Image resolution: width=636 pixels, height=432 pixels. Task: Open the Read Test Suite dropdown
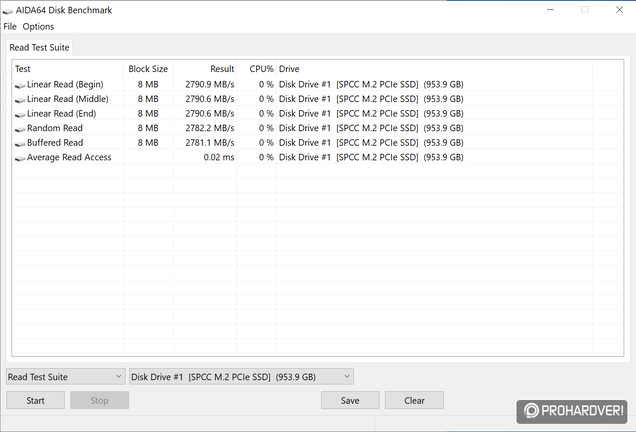(65, 377)
